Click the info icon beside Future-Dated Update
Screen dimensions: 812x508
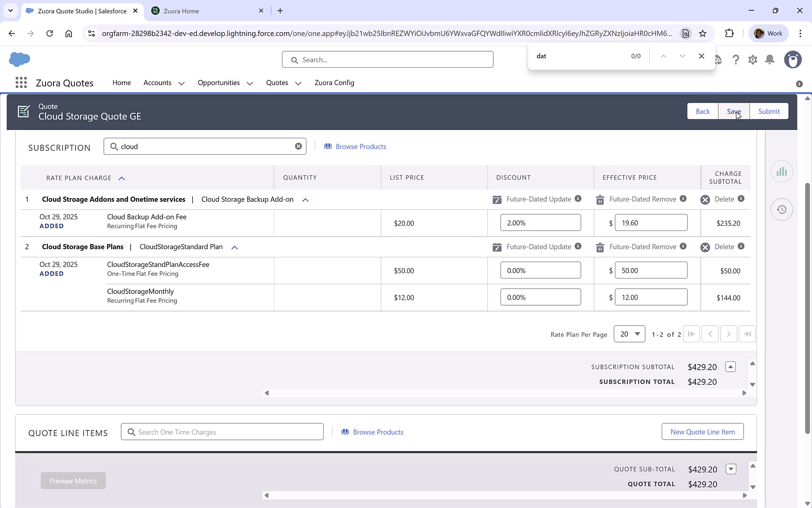(x=578, y=199)
